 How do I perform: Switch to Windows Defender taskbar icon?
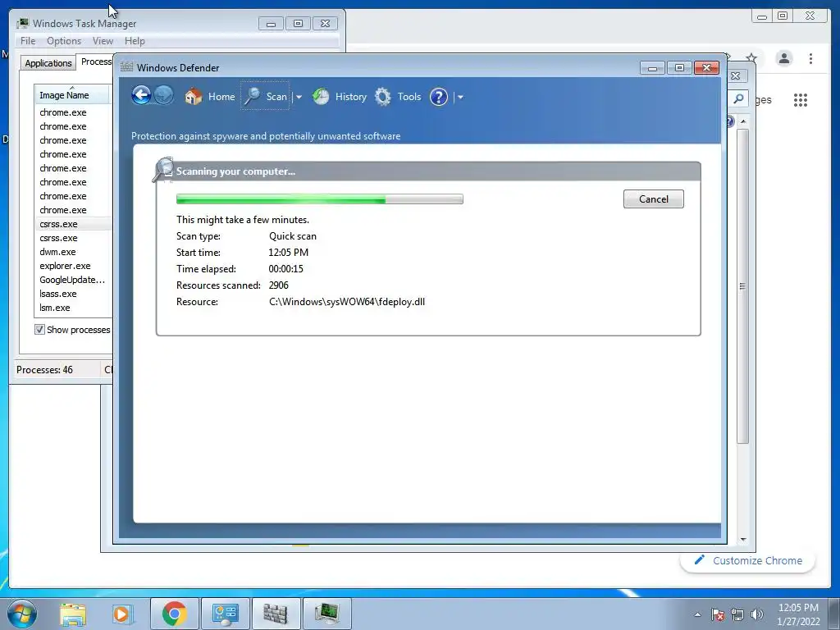(276, 614)
